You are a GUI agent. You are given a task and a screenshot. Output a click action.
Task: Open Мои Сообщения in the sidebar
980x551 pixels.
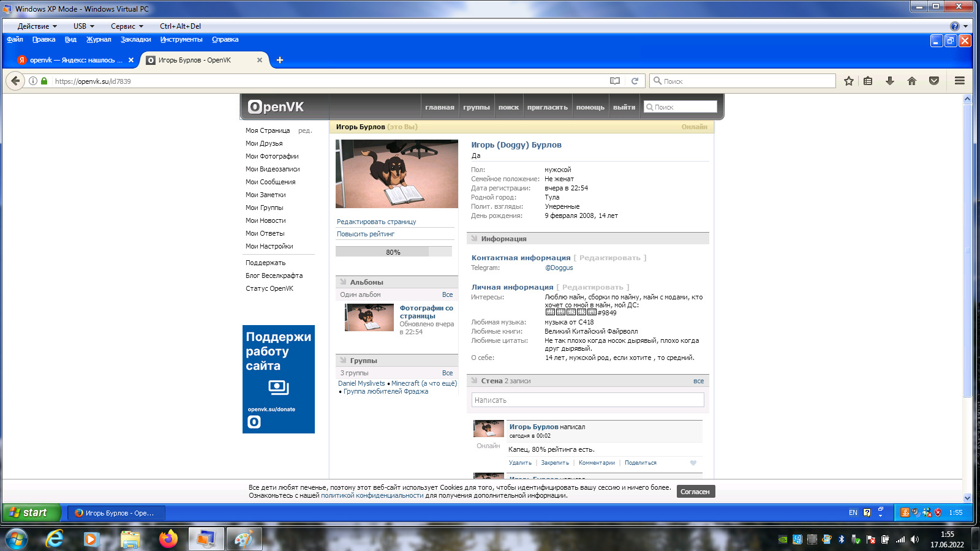click(x=271, y=182)
